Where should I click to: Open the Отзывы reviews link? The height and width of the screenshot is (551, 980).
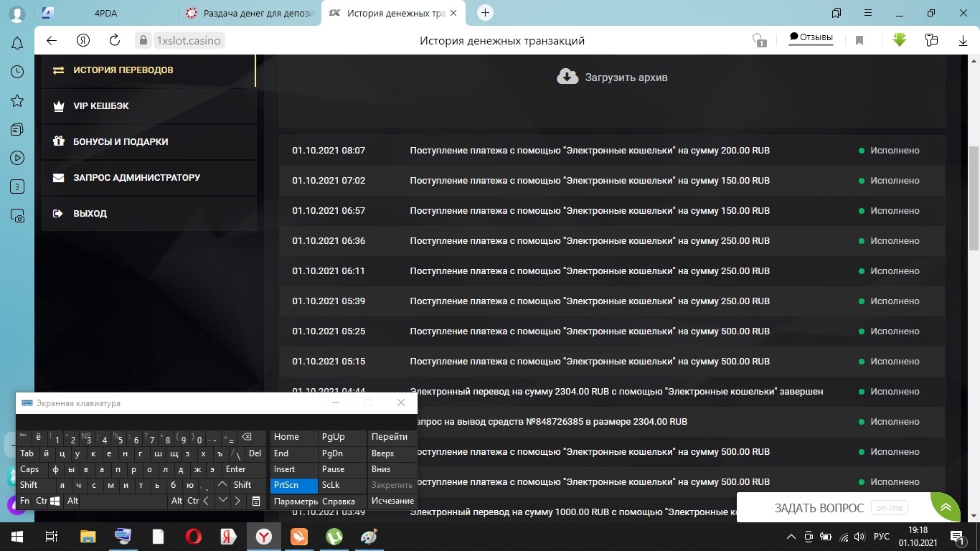811,37
